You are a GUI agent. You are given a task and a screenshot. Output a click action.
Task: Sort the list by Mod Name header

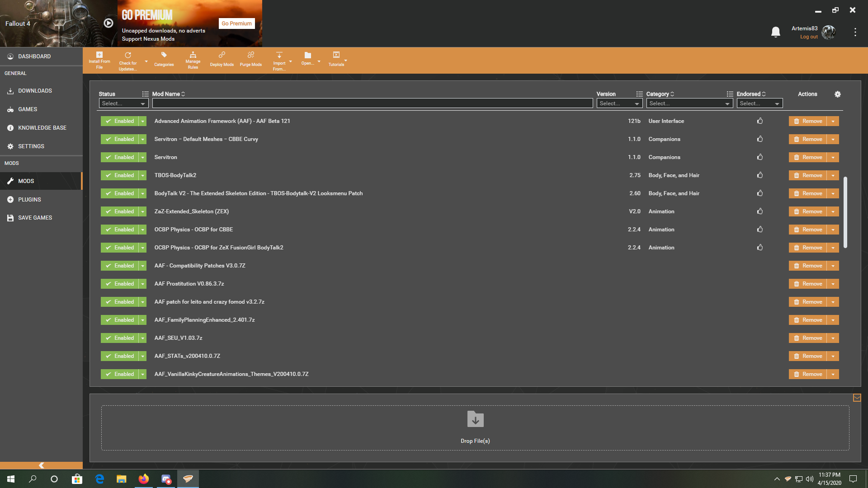pyautogui.click(x=168, y=94)
